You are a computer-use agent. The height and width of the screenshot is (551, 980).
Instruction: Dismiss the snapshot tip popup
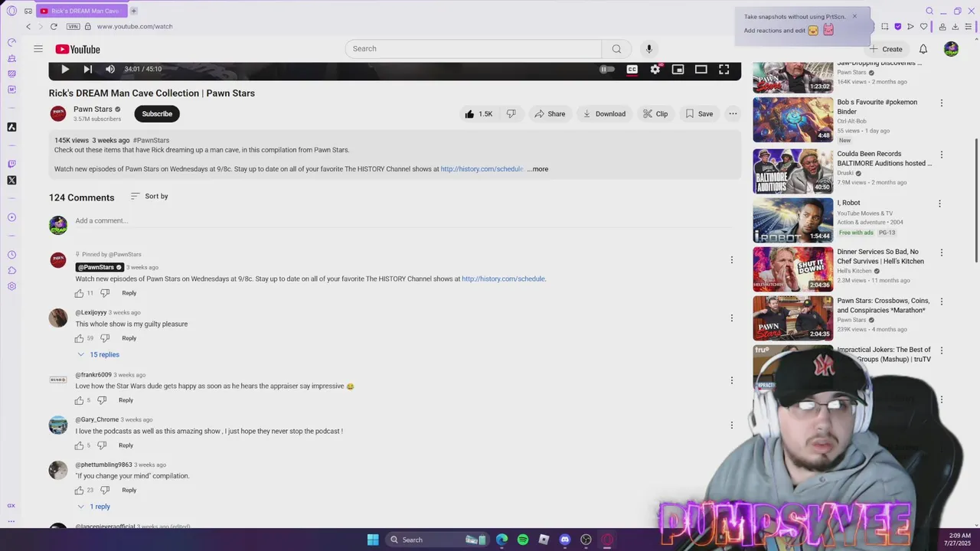coord(854,16)
